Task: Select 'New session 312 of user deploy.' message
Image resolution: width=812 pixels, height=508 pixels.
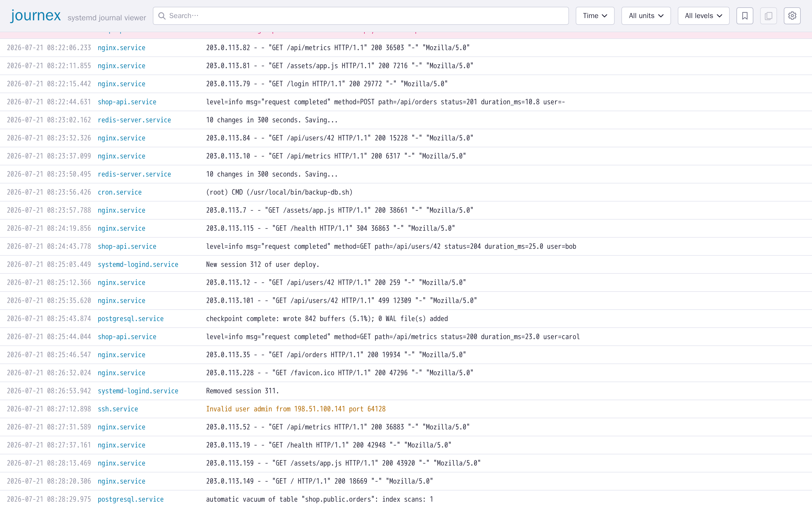Action: pos(262,264)
